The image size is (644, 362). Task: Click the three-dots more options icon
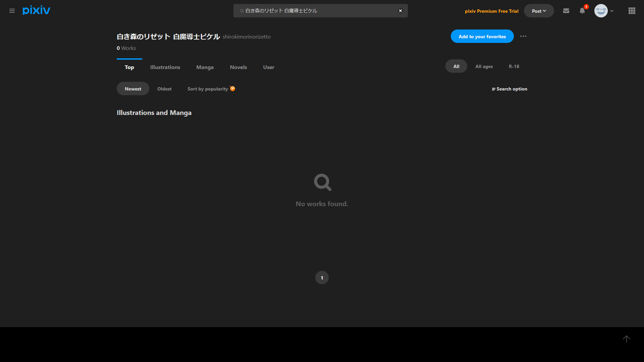tap(523, 36)
